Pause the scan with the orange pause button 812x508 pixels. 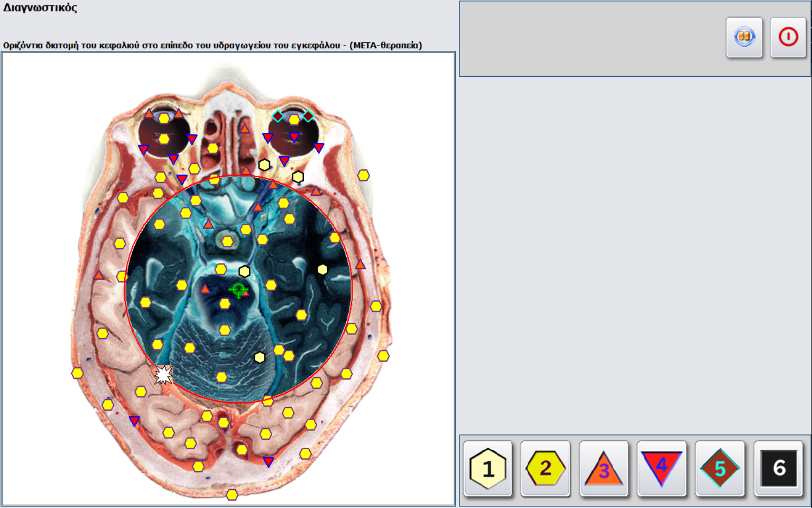pos(744,37)
